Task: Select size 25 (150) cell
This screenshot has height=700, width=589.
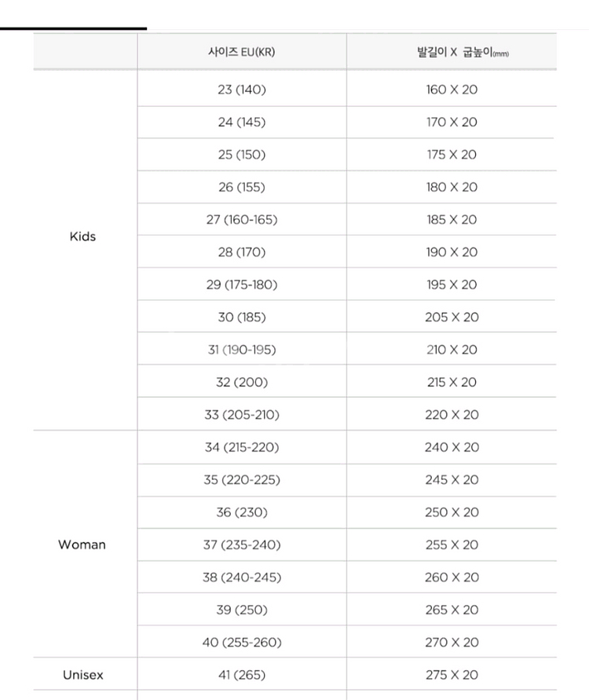Action: (x=242, y=155)
